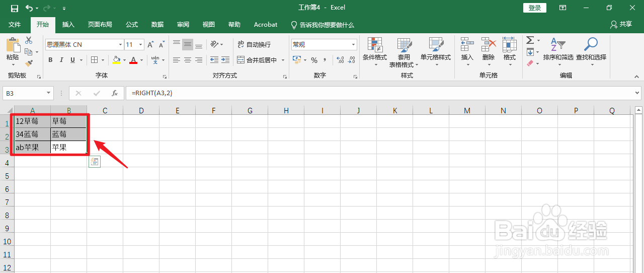Switch to the 数据 Data tab

[x=157, y=25]
